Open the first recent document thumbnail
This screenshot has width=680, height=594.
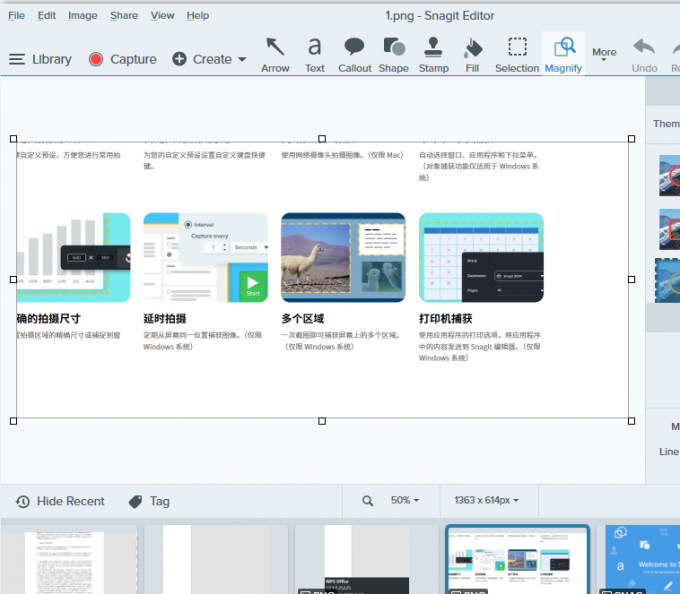(x=69, y=559)
